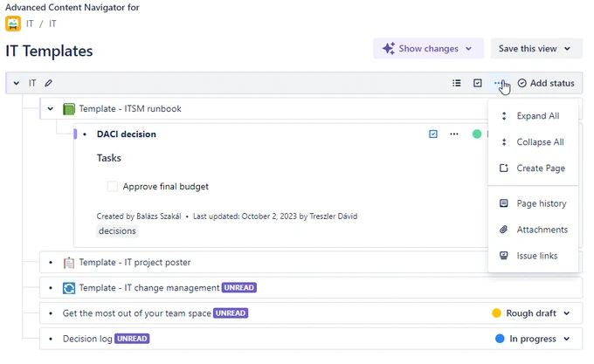
Task: Click the Show changes button
Action: point(428,48)
